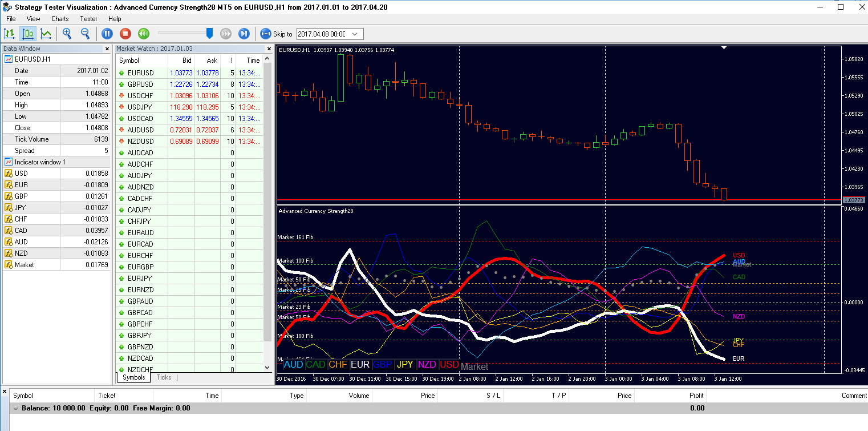
Task: Select the GBP indicator buffer icon
Action: (9, 196)
